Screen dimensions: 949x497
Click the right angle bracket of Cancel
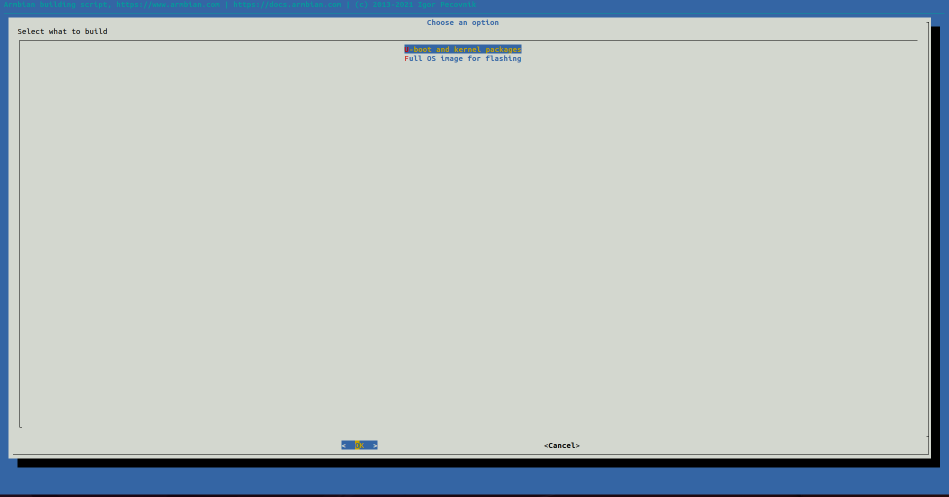click(x=578, y=445)
